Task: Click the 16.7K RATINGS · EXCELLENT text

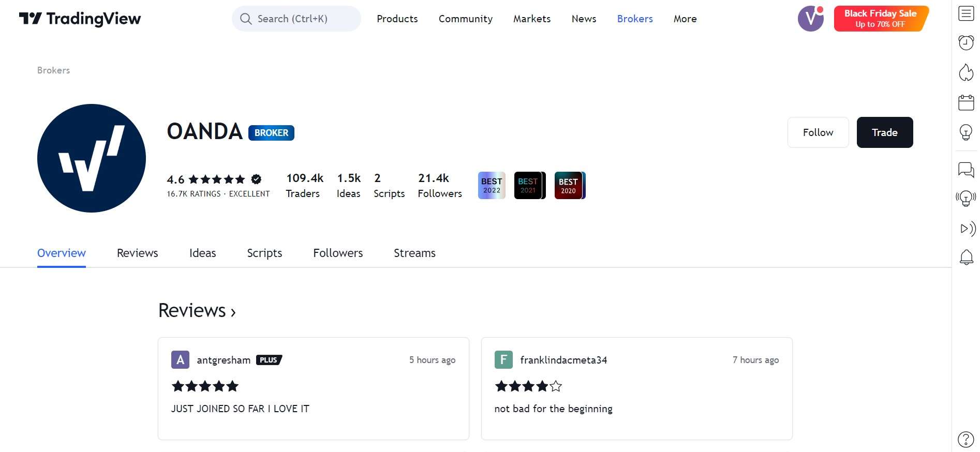Action: 218,194
